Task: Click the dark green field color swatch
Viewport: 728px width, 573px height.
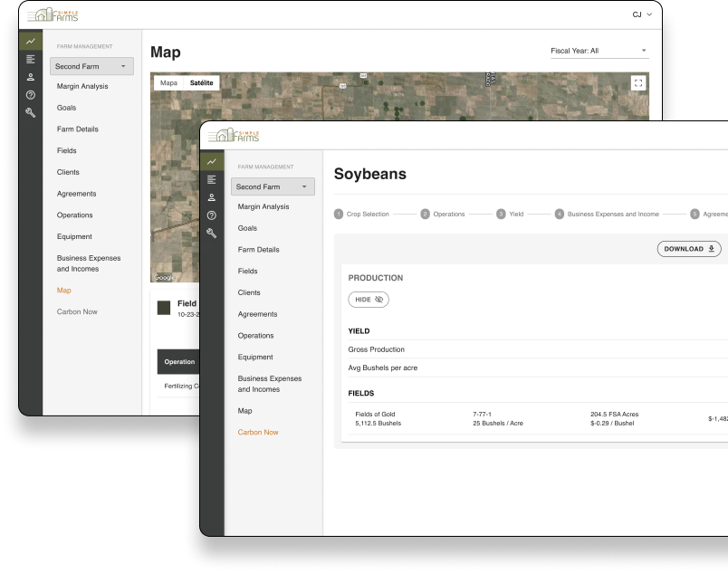Action: [x=164, y=308]
